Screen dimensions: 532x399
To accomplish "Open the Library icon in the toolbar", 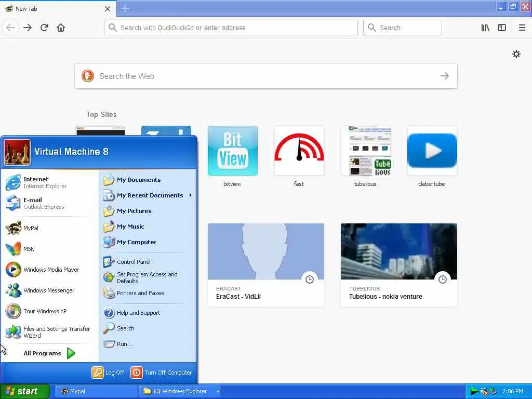I will (485, 28).
